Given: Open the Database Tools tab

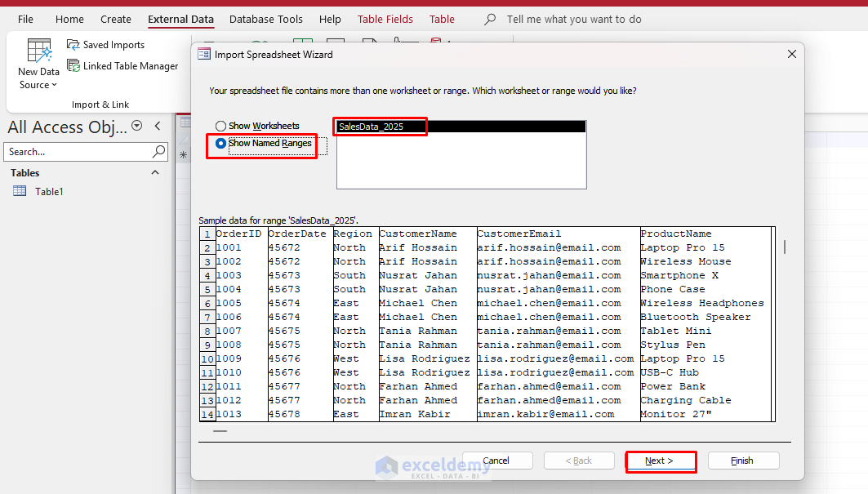Looking at the screenshot, I should click(x=265, y=20).
